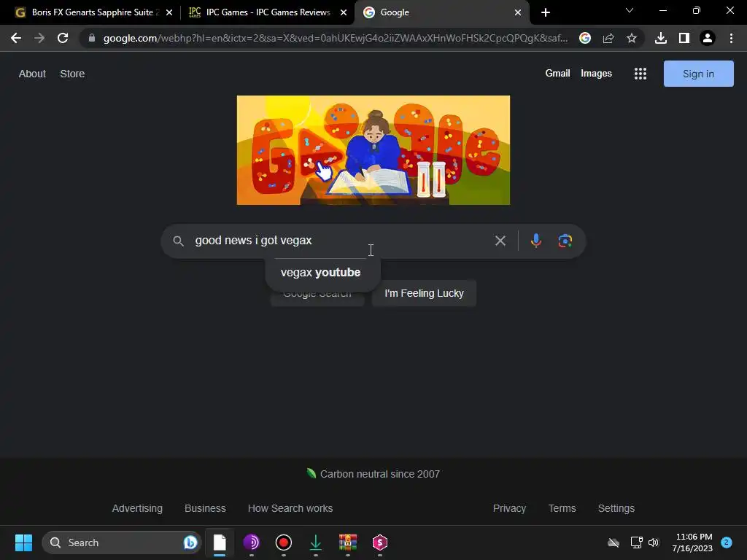Click into the Google search text field

pyautogui.click(x=341, y=241)
